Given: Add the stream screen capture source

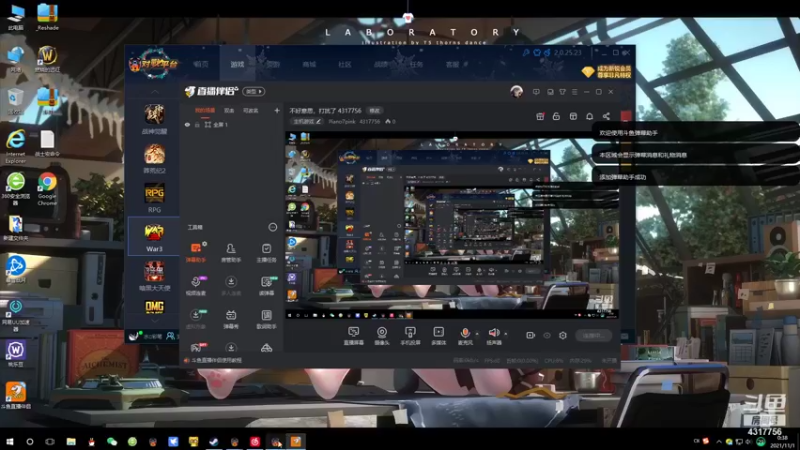Looking at the screenshot, I should (353, 336).
